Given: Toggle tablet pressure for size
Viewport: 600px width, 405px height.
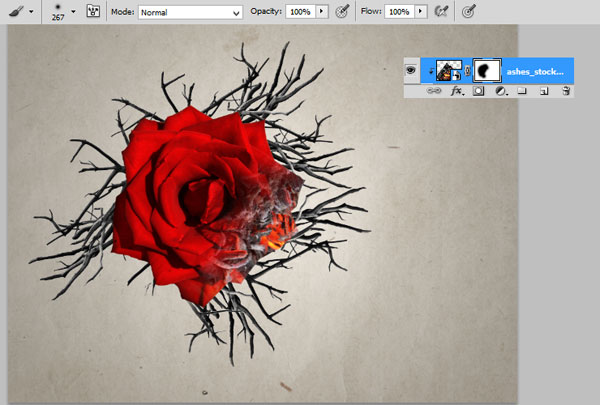Looking at the screenshot, I should coord(468,12).
